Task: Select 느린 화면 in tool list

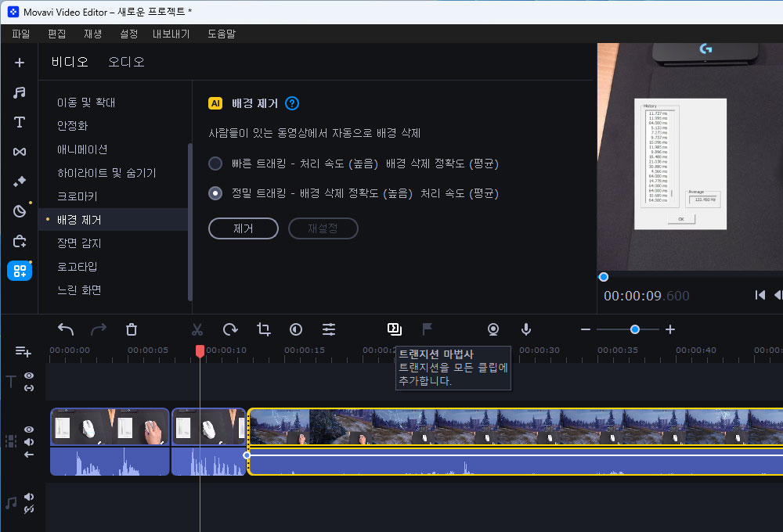Action: 113,290
